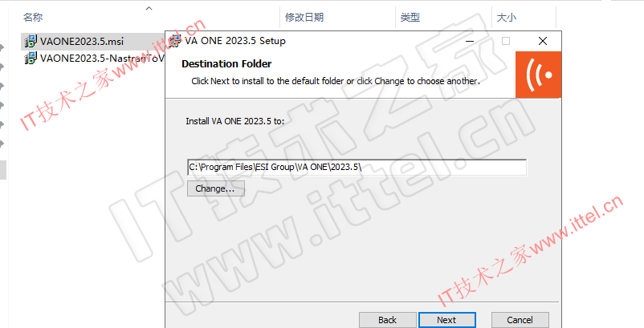Close the VA ONE 2023.5 Setup dialog
This screenshot has height=328, width=644.
pyautogui.click(x=543, y=41)
